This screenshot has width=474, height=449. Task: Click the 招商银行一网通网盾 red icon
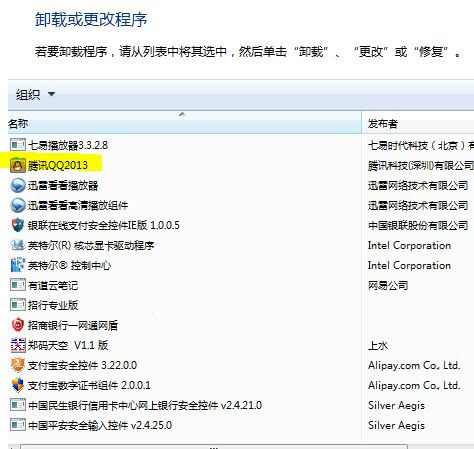click(18, 325)
